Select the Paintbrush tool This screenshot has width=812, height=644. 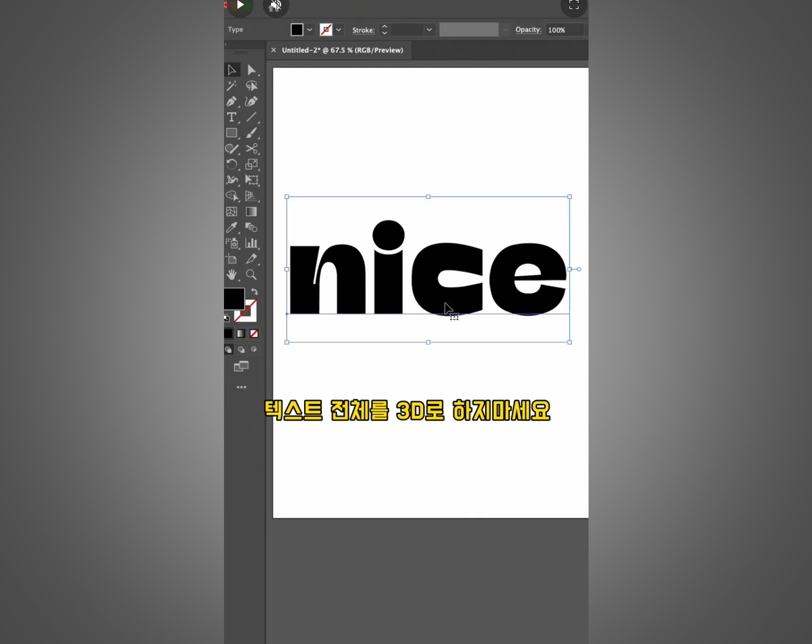tap(251, 133)
